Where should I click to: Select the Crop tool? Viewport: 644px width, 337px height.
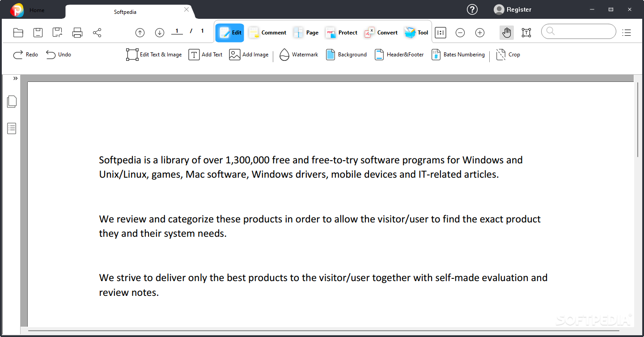click(x=508, y=55)
